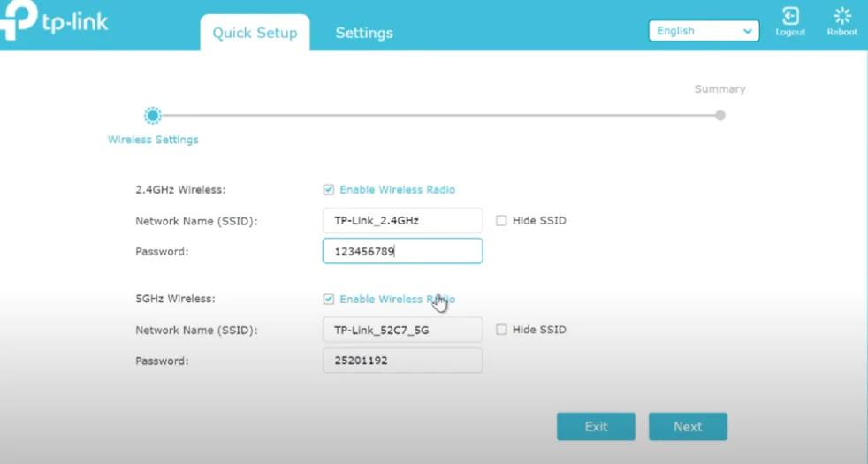Check Hide SSID for the 5GHz network
The width and height of the screenshot is (868, 464).
[x=501, y=330]
